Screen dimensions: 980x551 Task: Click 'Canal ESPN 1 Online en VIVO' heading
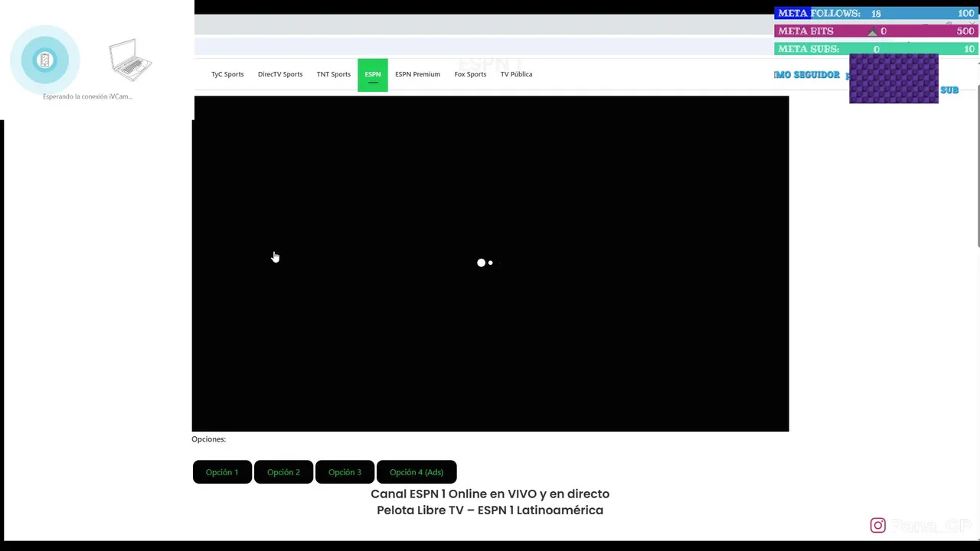click(490, 494)
